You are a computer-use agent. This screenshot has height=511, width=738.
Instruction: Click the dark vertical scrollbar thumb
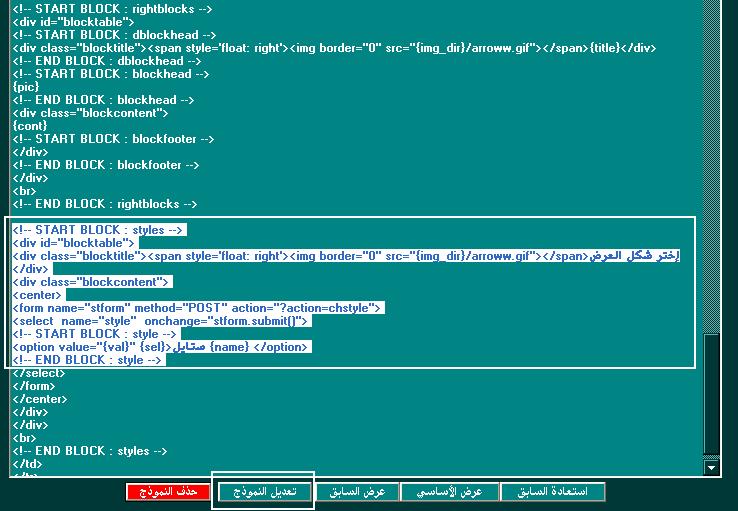point(711,395)
